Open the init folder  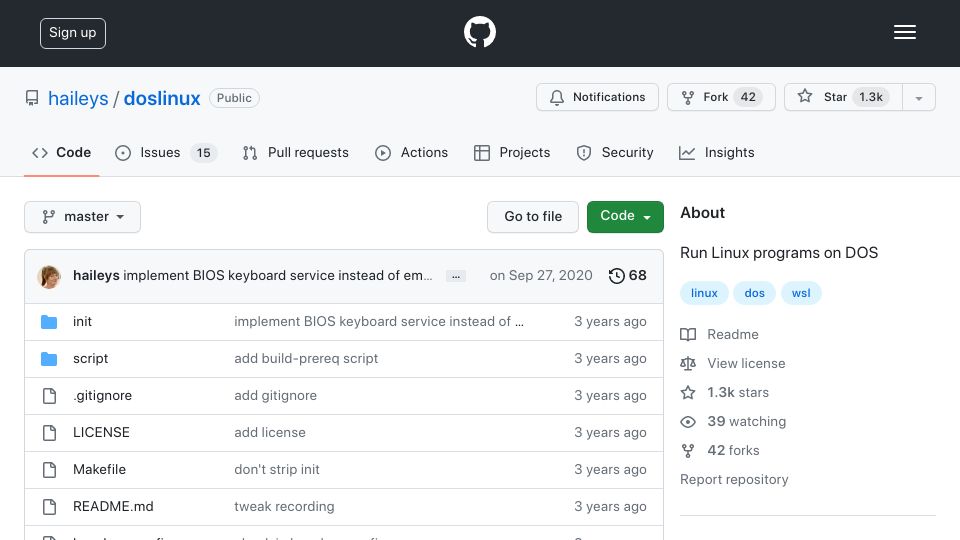pos(82,321)
